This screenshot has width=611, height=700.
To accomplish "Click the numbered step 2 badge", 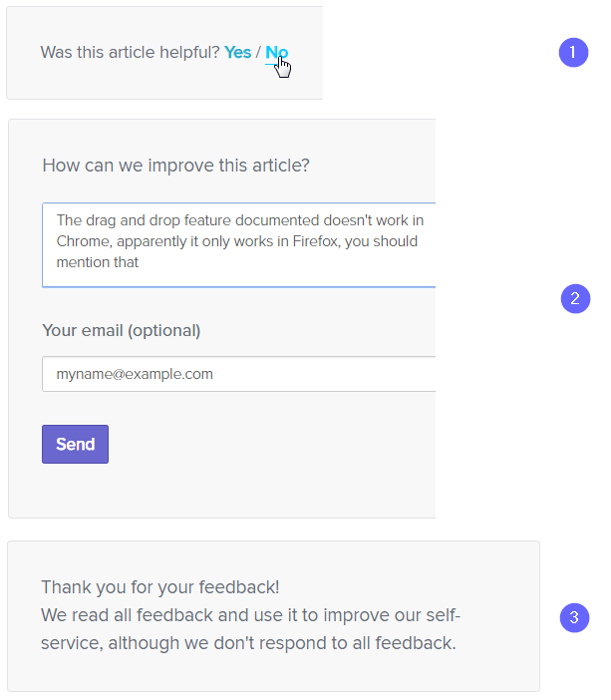I will [x=575, y=298].
